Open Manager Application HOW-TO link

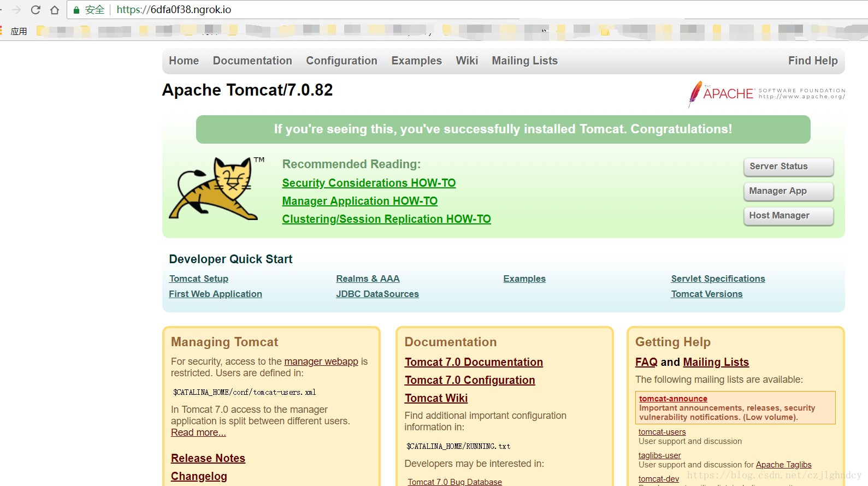click(x=359, y=201)
